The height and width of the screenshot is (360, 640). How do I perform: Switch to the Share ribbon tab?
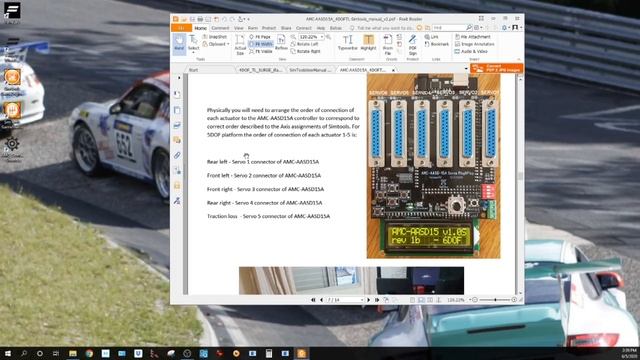point(286,28)
